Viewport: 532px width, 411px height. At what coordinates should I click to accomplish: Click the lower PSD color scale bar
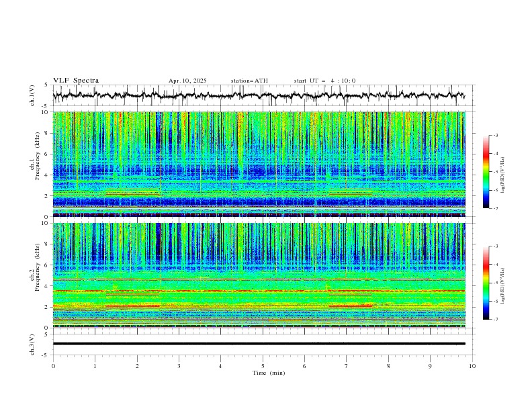[486, 283]
